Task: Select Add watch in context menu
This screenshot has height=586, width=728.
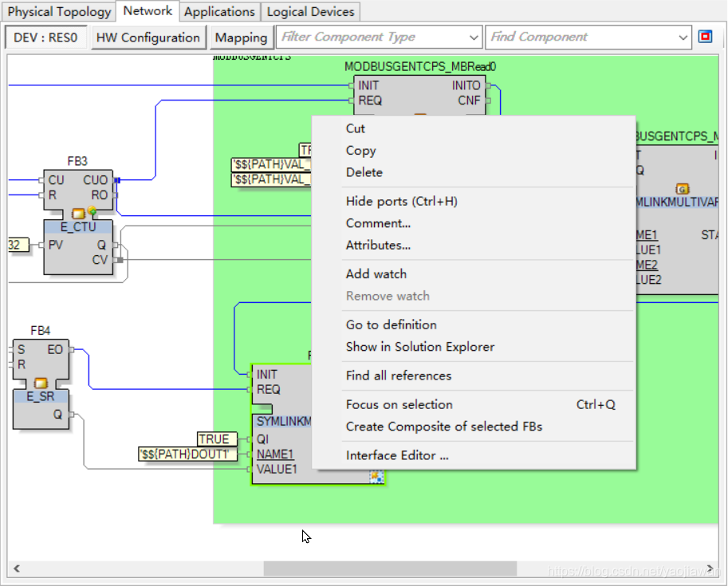Action: [376, 274]
